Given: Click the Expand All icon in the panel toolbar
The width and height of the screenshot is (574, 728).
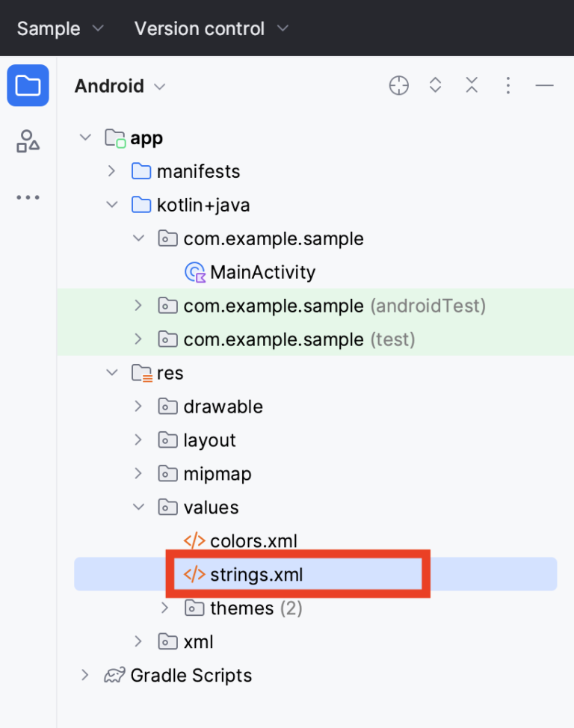Looking at the screenshot, I should coord(435,85).
